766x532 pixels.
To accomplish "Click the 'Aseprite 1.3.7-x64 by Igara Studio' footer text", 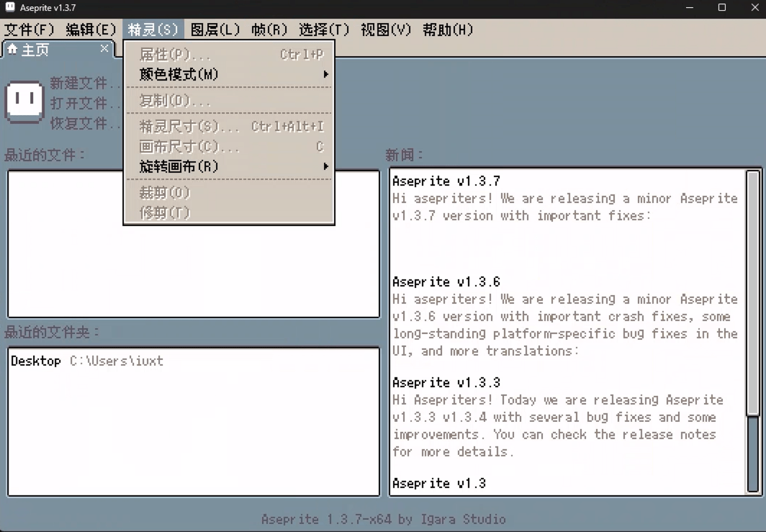I will click(x=384, y=519).
